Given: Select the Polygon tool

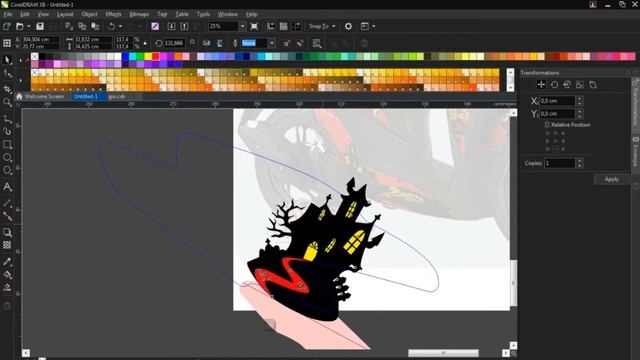Looking at the screenshot, I should click(x=7, y=170).
